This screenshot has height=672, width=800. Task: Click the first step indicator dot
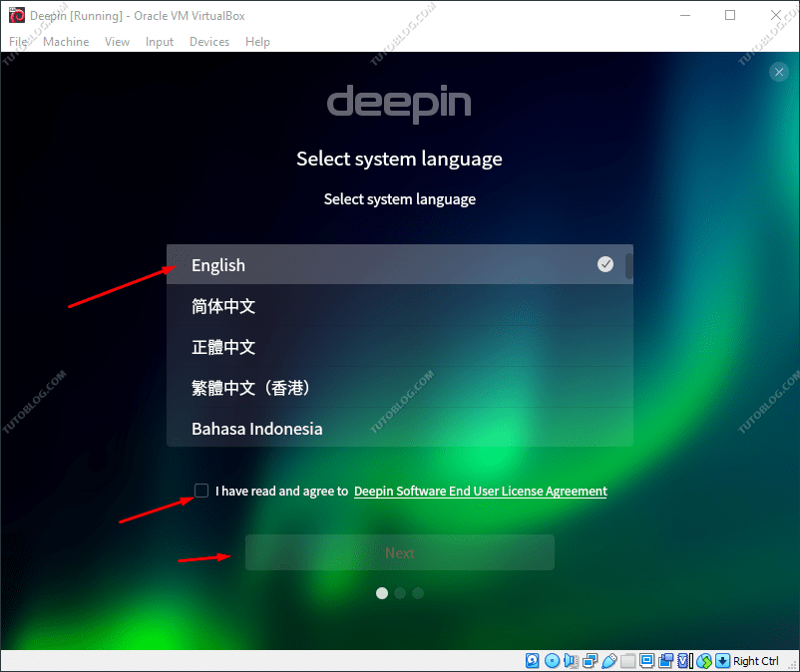(x=382, y=593)
